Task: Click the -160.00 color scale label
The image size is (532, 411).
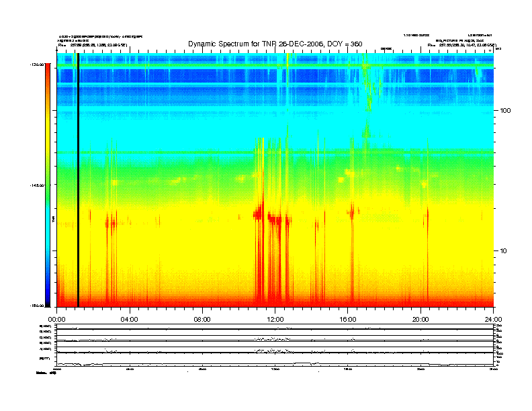Action: [37, 306]
